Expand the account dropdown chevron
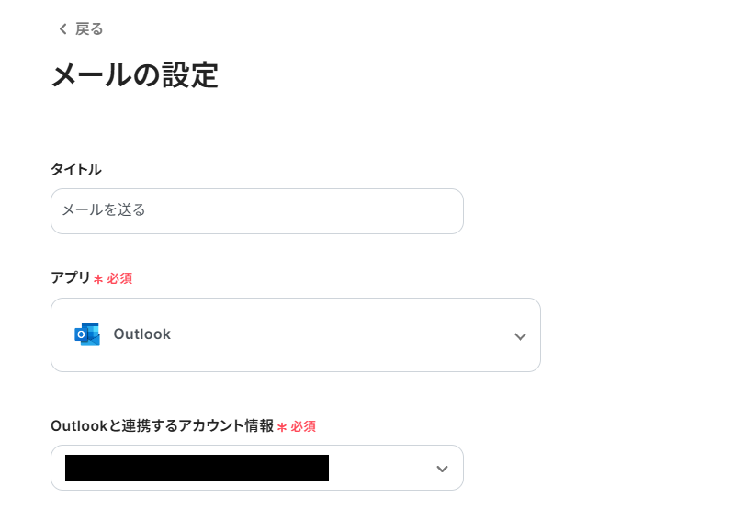This screenshot has width=756, height=532. tap(442, 470)
